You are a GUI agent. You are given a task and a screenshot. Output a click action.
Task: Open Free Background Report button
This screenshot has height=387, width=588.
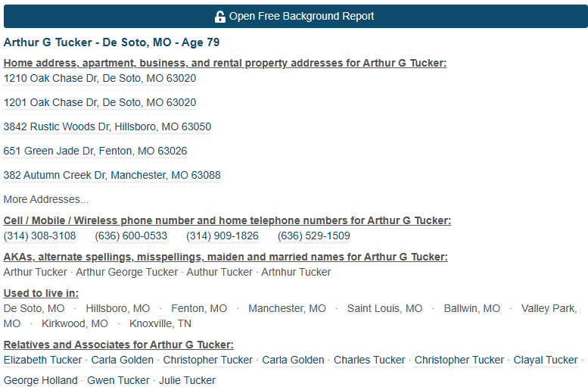295,16
